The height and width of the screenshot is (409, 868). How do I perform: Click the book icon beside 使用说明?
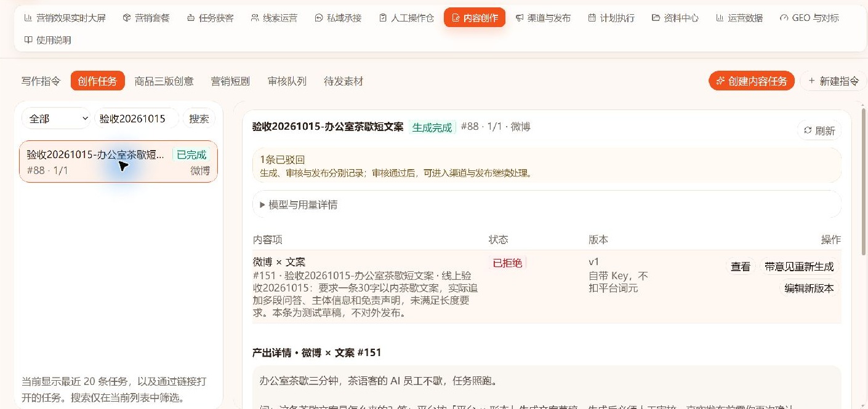(x=28, y=40)
